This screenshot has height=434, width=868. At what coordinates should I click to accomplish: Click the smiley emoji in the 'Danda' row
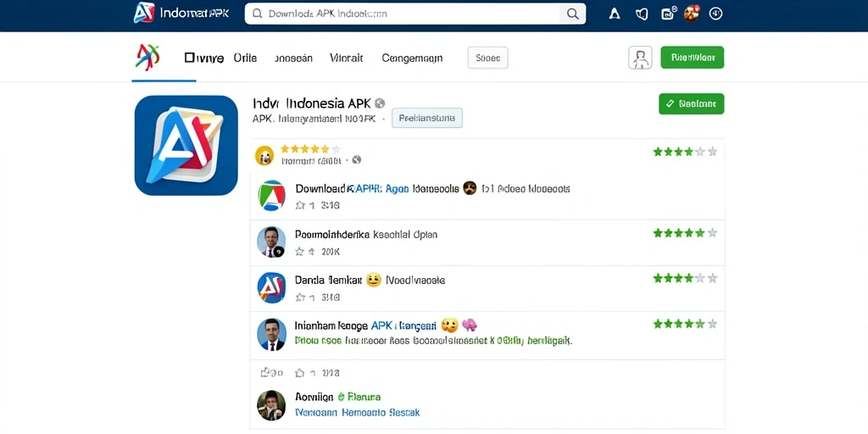(374, 280)
